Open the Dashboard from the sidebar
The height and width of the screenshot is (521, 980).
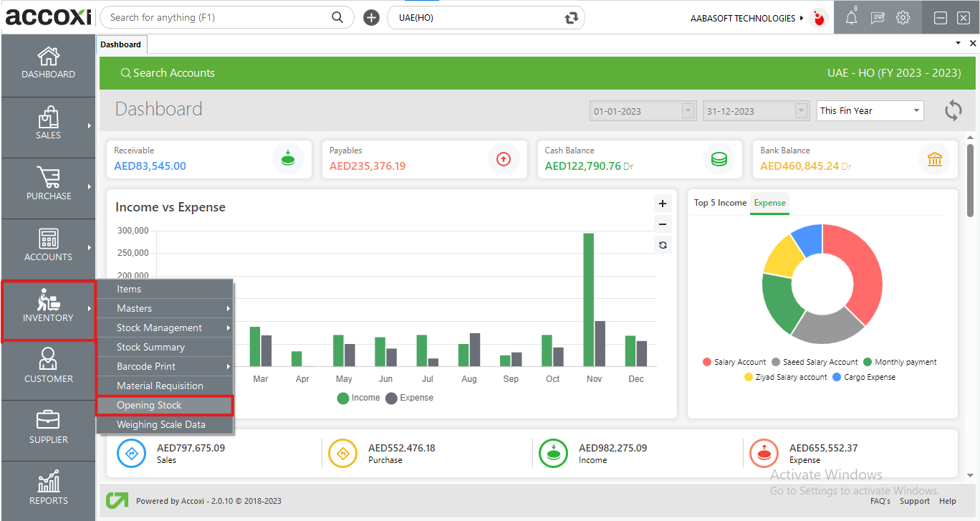coord(48,63)
